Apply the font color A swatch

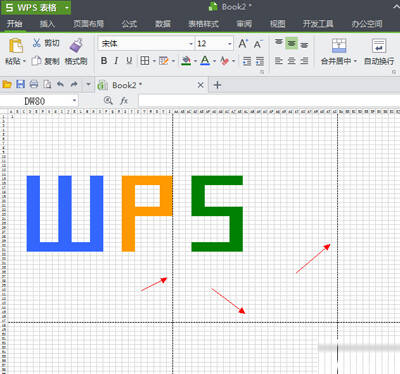[x=205, y=61]
